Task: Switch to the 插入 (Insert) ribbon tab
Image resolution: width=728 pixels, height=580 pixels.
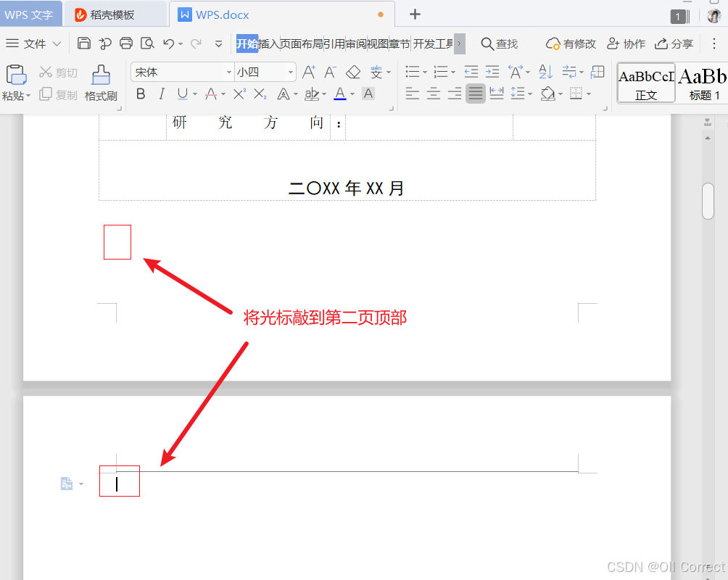Action: pyautogui.click(x=269, y=43)
